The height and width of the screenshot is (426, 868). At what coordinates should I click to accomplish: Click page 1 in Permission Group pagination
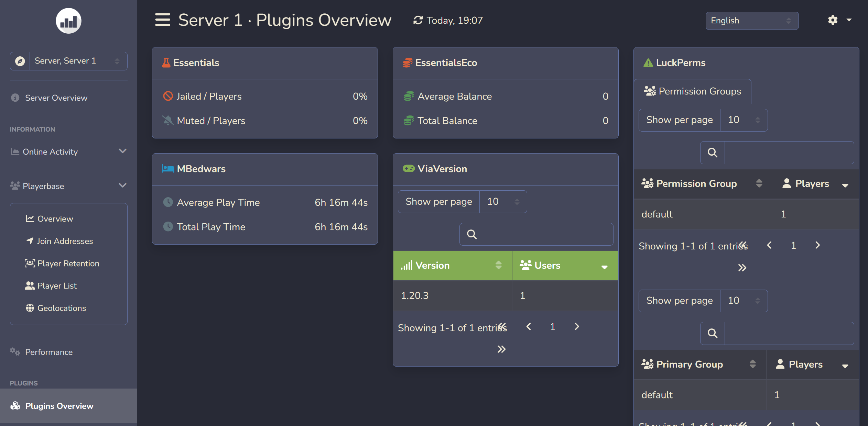(x=793, y=245)
